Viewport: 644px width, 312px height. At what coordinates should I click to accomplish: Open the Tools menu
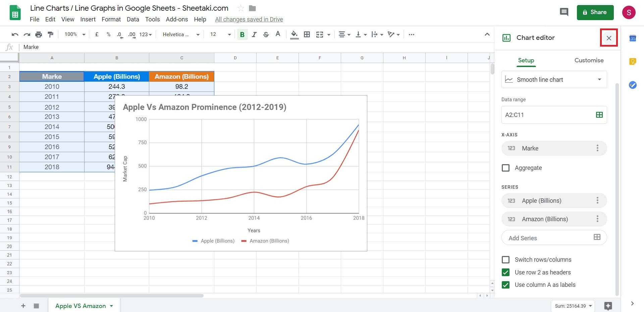[x=152, y=19]
